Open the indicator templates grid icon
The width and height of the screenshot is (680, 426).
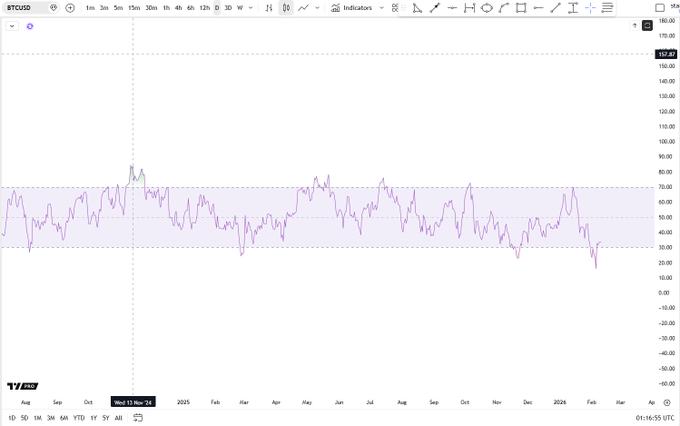[395, 8]
